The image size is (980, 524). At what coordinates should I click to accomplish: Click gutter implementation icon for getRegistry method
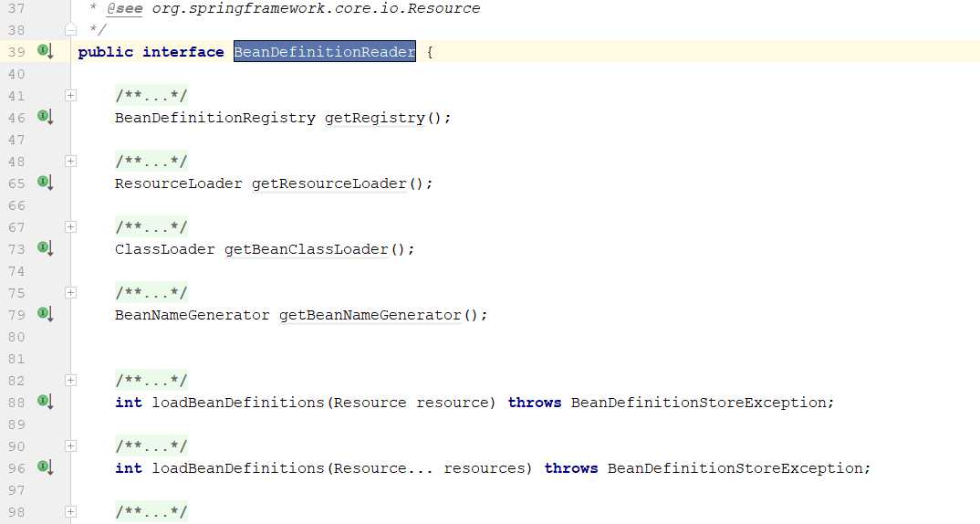click(45, 116)
